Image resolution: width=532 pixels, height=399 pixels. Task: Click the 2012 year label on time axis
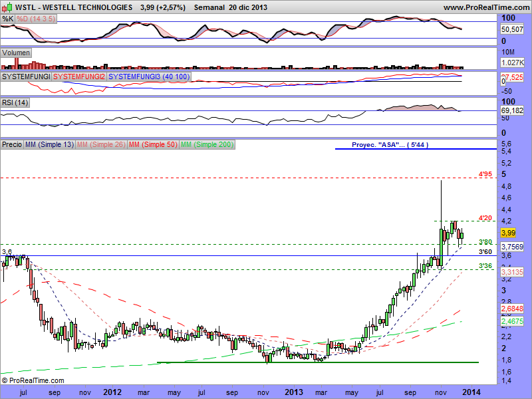tap(112, 392)
